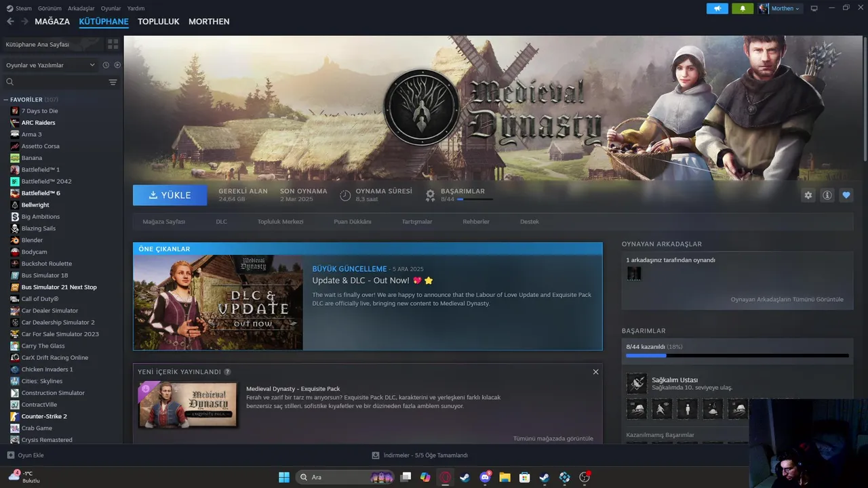868x488 pixels.
Task: Open the DLC page link
Action: tap(222, 222)
